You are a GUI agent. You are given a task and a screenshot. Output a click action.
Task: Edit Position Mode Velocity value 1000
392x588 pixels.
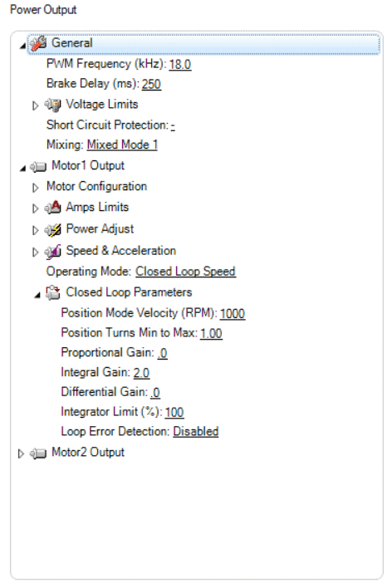tap(233, 313)
